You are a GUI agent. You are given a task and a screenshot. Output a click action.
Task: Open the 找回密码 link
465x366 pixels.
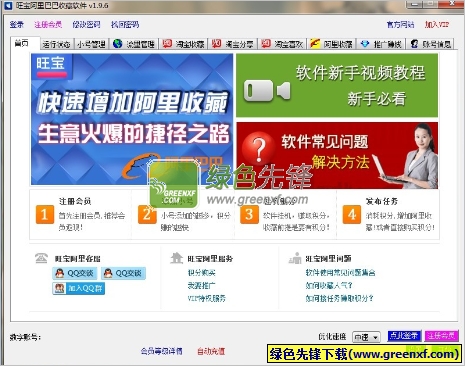tap(125, 24)
